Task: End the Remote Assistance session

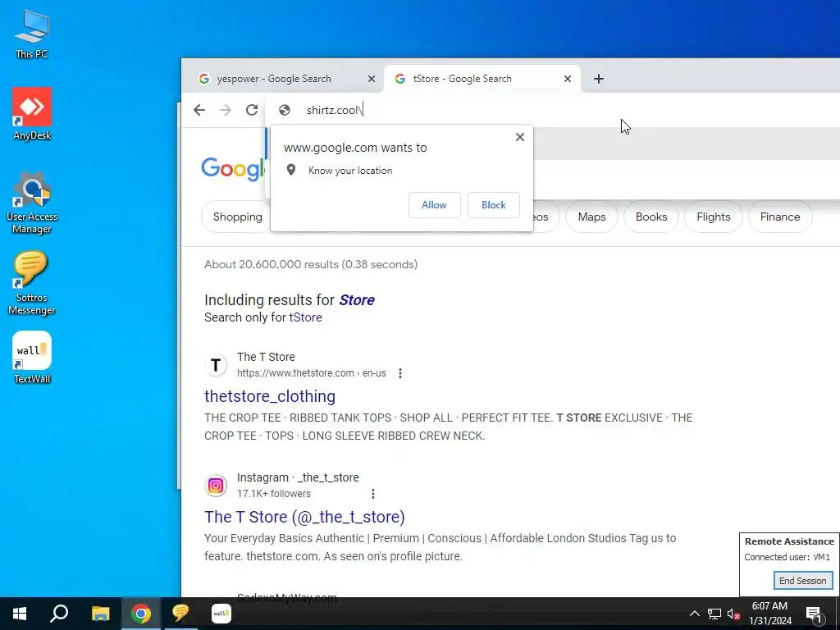Action: coord(802,581)
